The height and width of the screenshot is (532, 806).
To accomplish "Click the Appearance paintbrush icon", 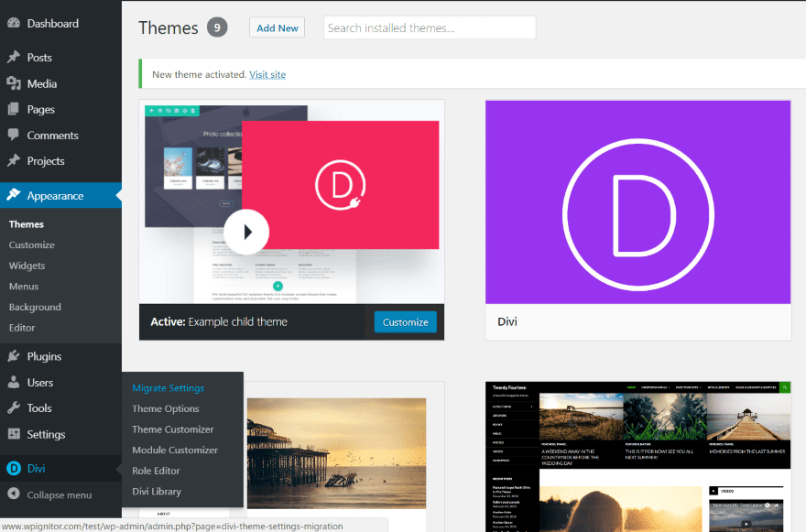I will tap(14, 195).
